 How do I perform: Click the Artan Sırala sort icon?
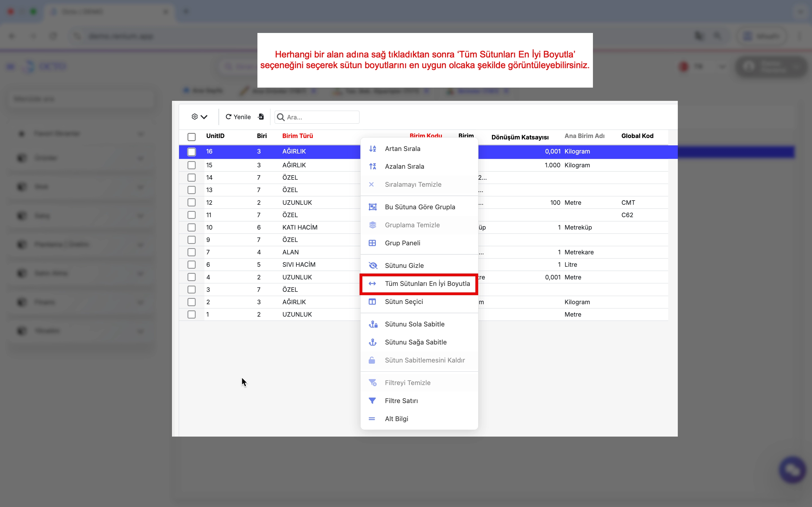click(x=372, y=148)
